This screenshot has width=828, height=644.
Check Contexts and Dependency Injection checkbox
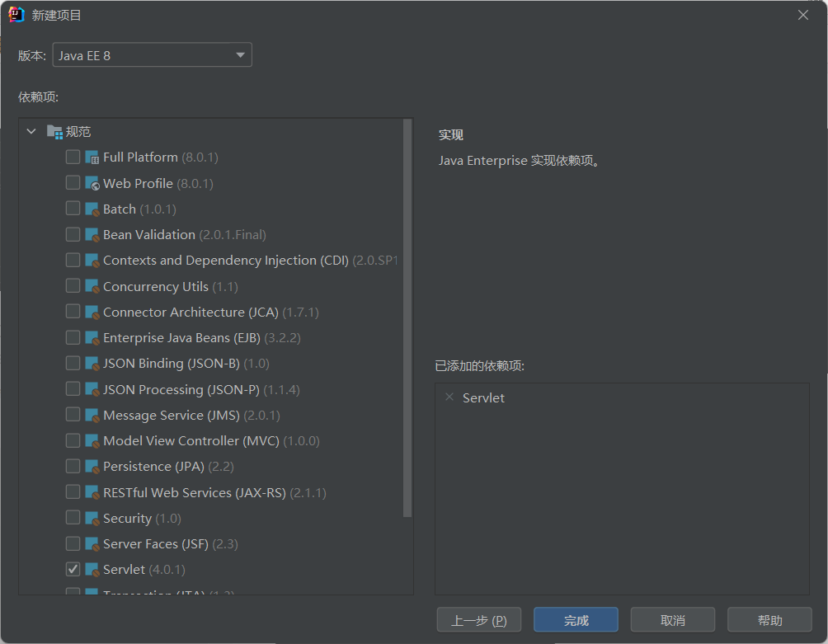tap(73, 260)
